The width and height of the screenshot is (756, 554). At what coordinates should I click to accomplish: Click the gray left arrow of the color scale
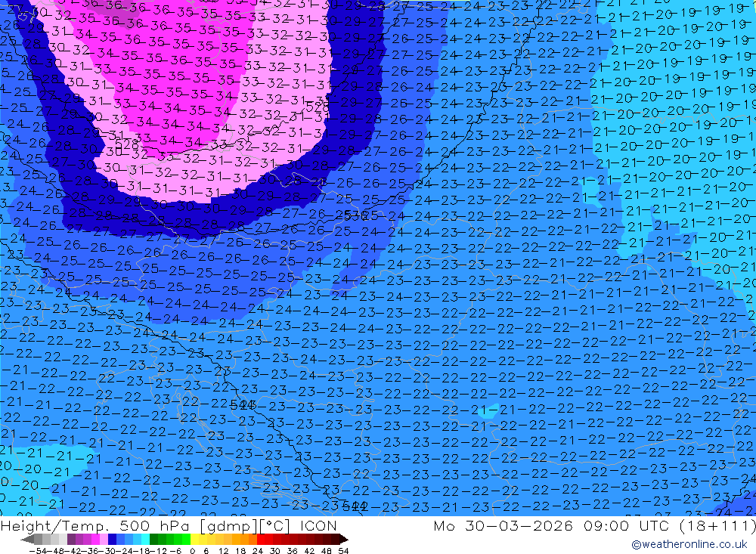(x=27, y=539)
